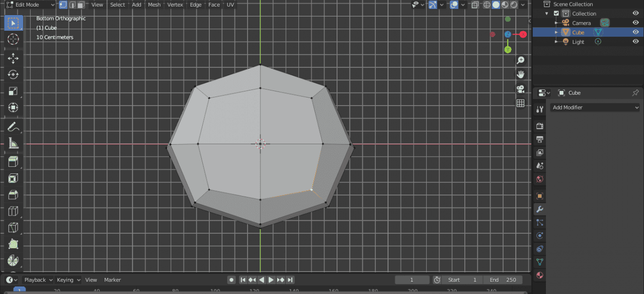Viewport: 644px width, 294px height.
Task: Activate the Measure tool
Action: click(x=13, y=143)
